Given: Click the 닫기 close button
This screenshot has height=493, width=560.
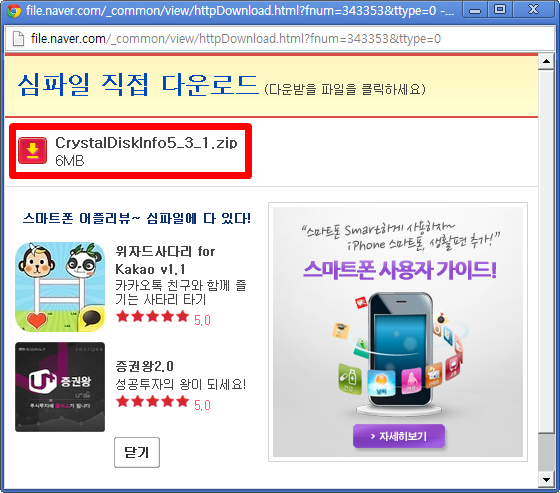Looking at the screenshot, I should coord(137,452).
